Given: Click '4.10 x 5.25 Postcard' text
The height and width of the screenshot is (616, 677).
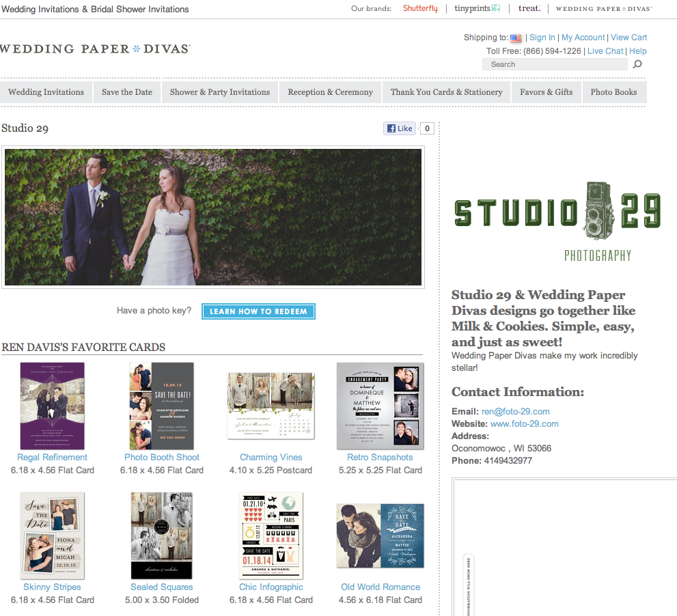Looking at the screenshot, I should pos(271,470).
